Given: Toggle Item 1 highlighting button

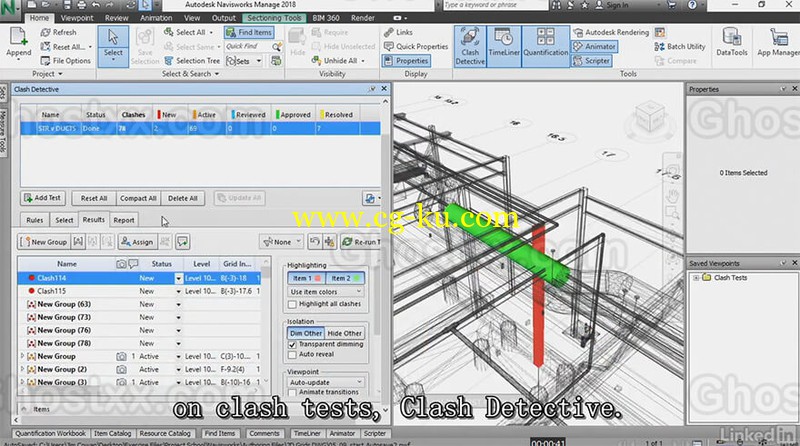Looking at the screenshot, I should click(306, 278).
